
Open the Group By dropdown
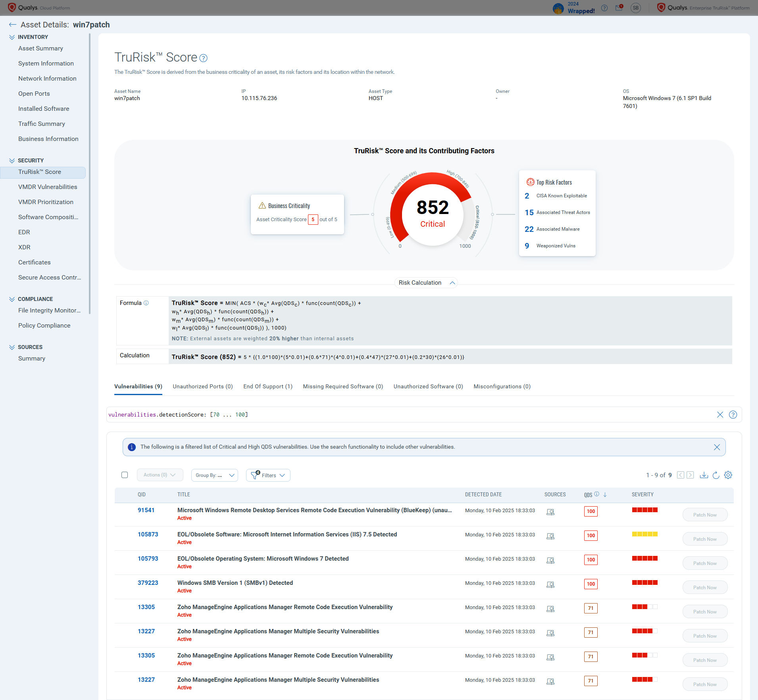point(214,475)
